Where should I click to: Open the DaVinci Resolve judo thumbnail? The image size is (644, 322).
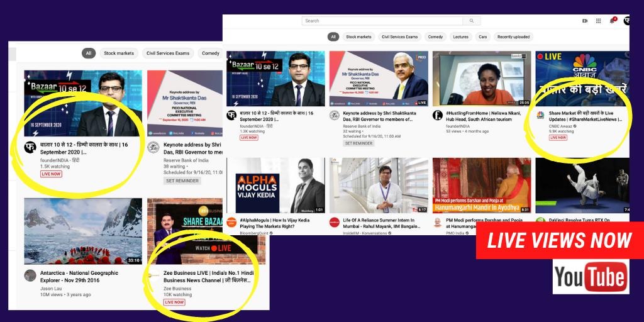[582, 186]
